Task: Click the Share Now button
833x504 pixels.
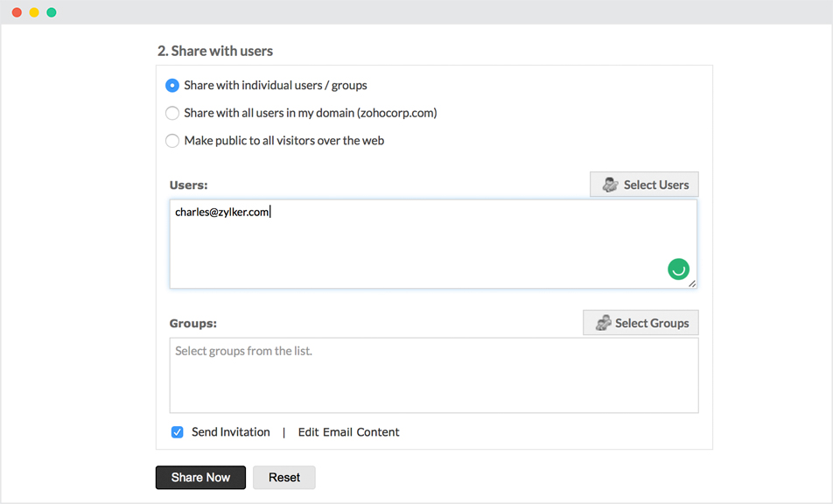Action: (x=201, y=478)
